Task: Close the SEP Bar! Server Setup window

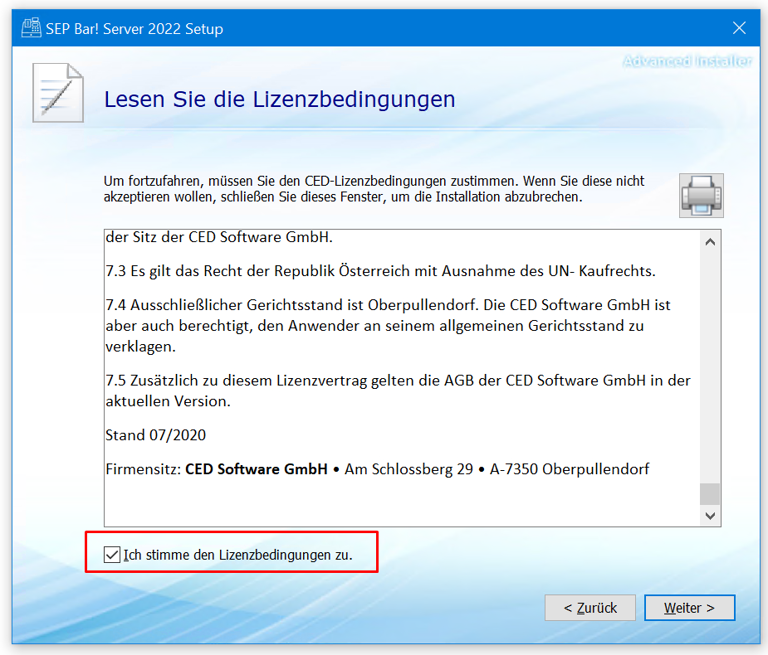Action: coord(739,28)
